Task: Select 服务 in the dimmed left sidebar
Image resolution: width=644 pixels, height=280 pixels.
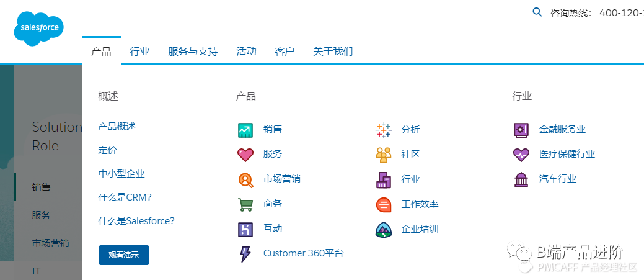Action: [x=42, y=215]
